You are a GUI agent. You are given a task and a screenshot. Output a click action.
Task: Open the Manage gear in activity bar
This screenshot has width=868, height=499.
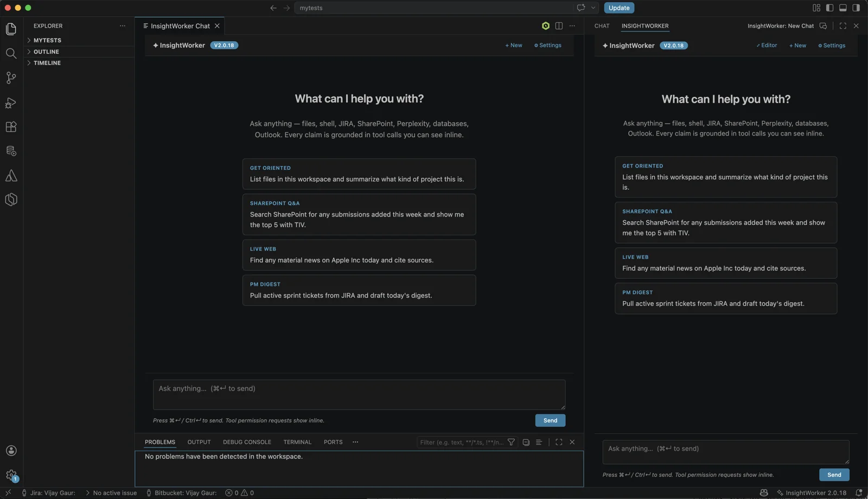[11, 476]
